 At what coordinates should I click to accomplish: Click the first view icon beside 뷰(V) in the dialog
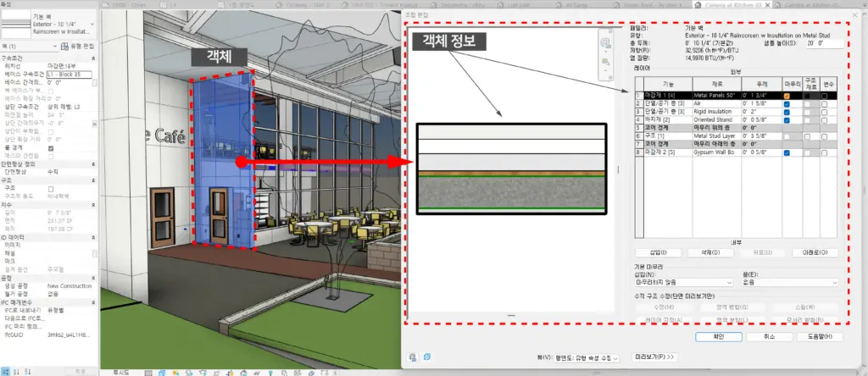pyautogui.click(x=413, y=357)
